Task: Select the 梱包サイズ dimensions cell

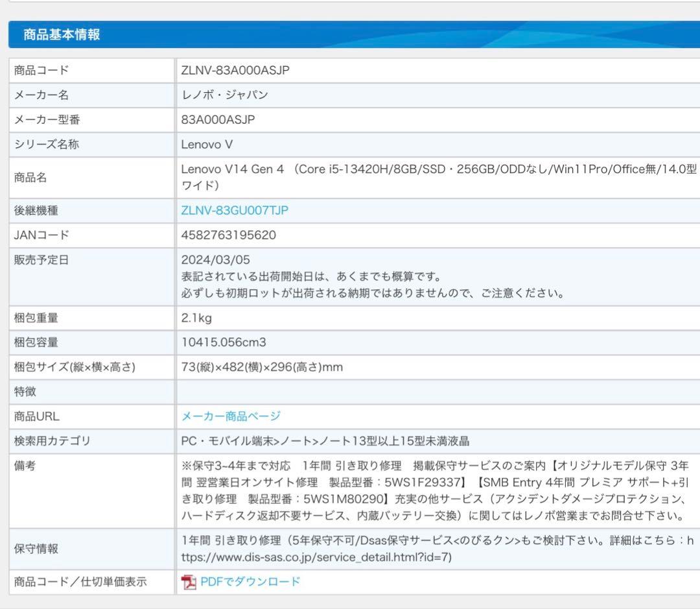Action: [x=259, y=366]
